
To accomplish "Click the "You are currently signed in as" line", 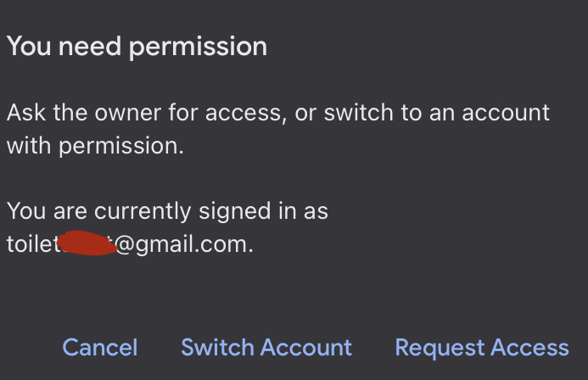I will coord(167,210).
